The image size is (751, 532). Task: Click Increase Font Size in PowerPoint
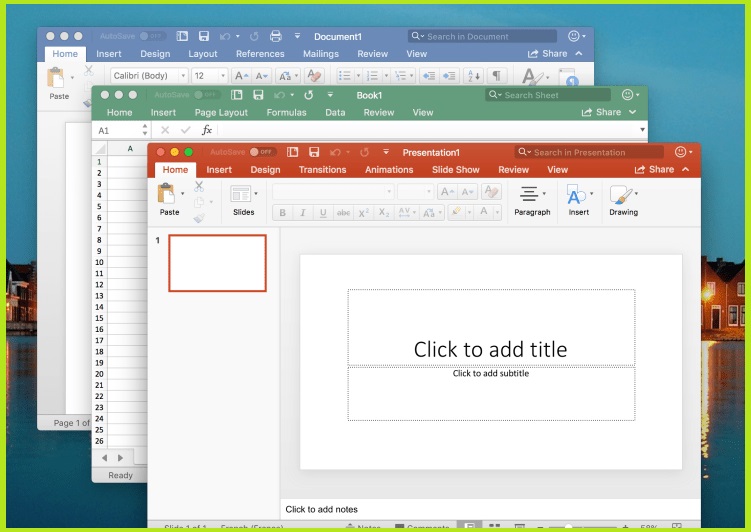(447, 192)
